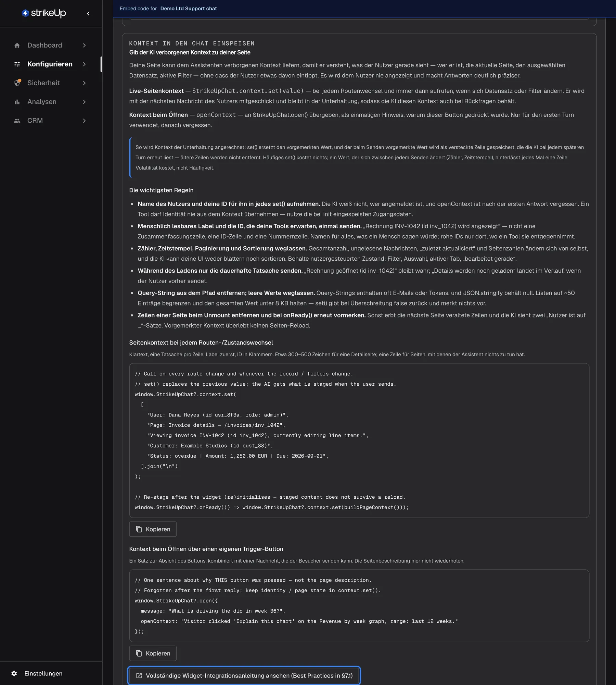
Task: Click the 'Embed code for' label
Action: (x=138, y=9)
